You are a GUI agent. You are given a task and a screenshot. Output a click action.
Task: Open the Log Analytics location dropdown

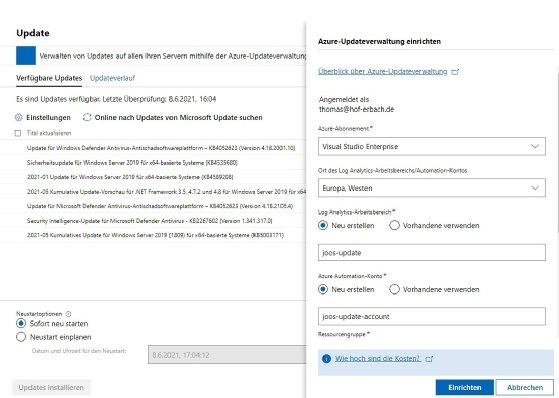(432, 188)
